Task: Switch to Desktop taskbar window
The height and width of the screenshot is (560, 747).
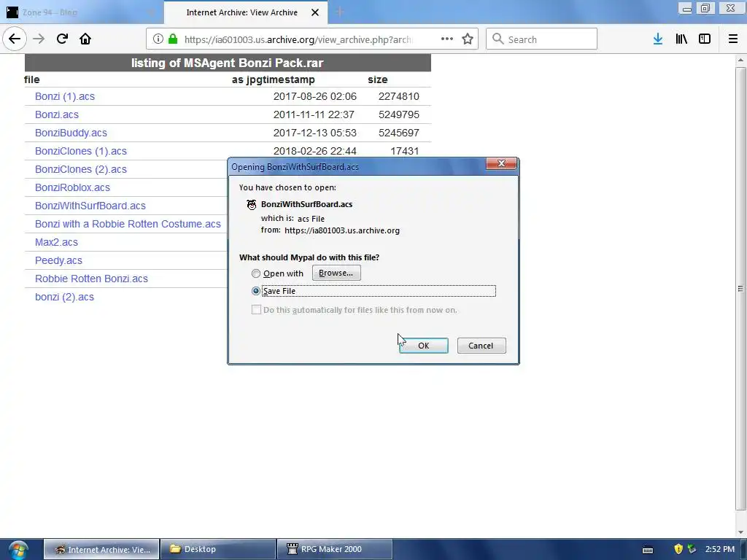Action: 217,550
